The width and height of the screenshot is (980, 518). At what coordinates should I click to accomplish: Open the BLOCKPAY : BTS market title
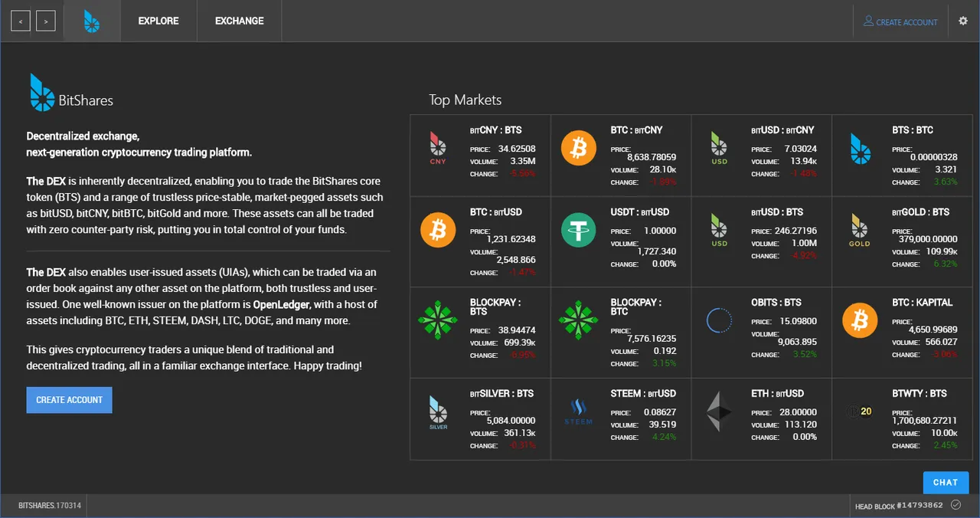coord(495,307)
